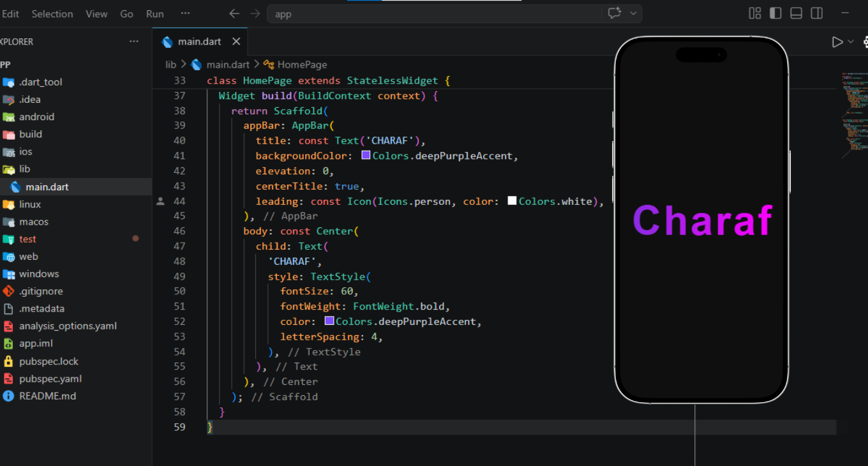Navigate forward with right arrow
Screen dimensions: 868x466
click(x=255, y=13)
